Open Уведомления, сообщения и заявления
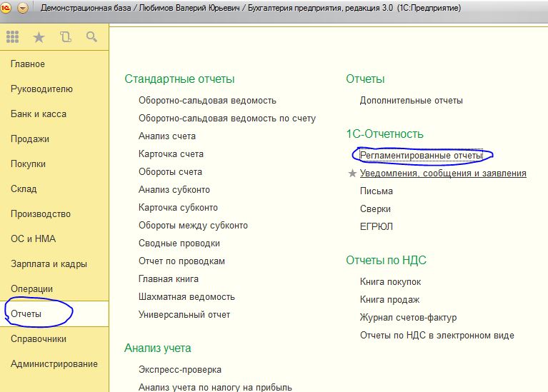 [x=443, y=174]
